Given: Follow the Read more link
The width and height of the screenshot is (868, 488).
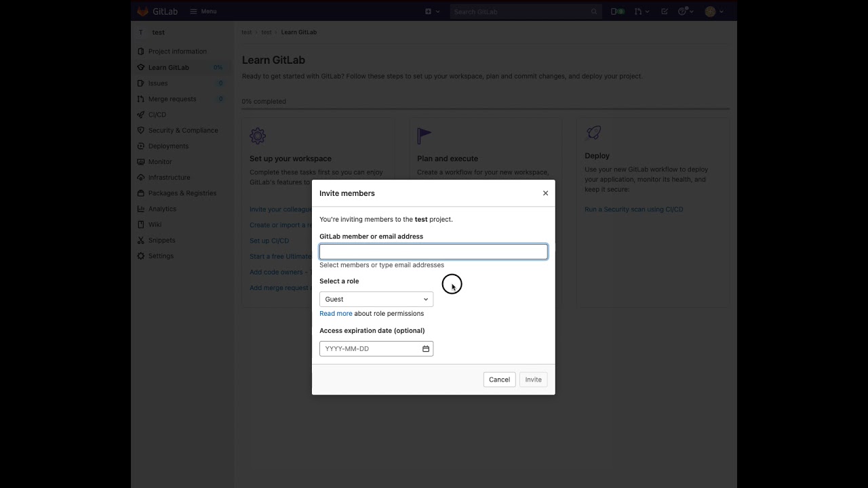Looking at the screenshot, I should point(336,314).
